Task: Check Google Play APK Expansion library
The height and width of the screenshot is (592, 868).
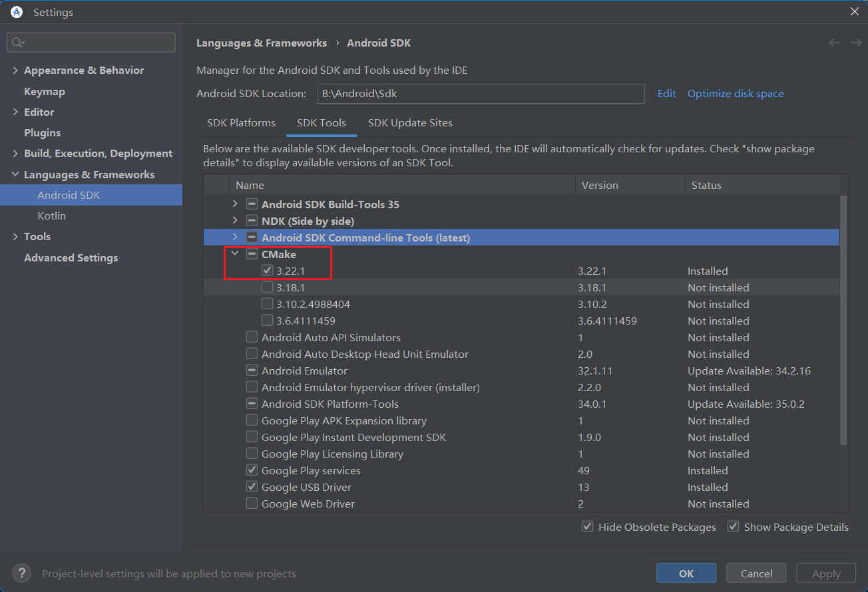Action: 252,420
